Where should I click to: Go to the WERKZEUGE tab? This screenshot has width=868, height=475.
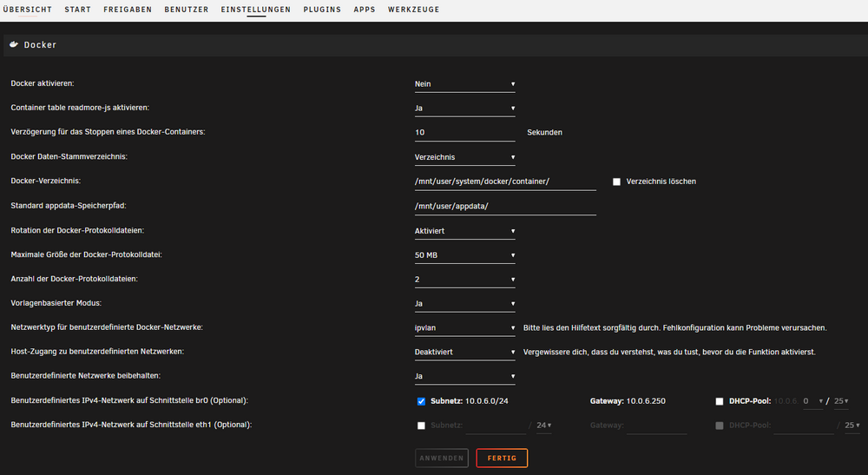[x=413, y=10]
